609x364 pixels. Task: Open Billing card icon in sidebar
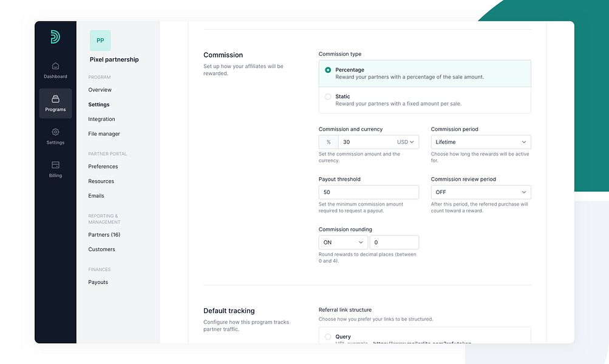(55, 165)
